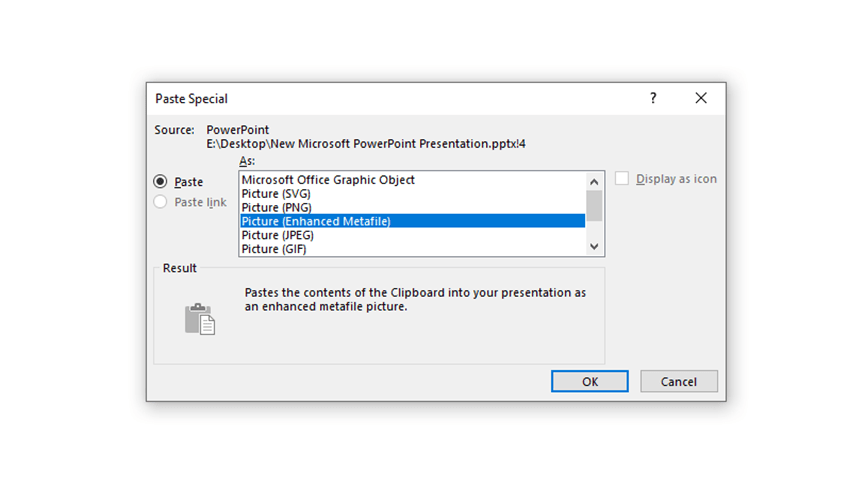Select Picture (GIF) format option
This screenshot has width=865, height=504.
413,249
